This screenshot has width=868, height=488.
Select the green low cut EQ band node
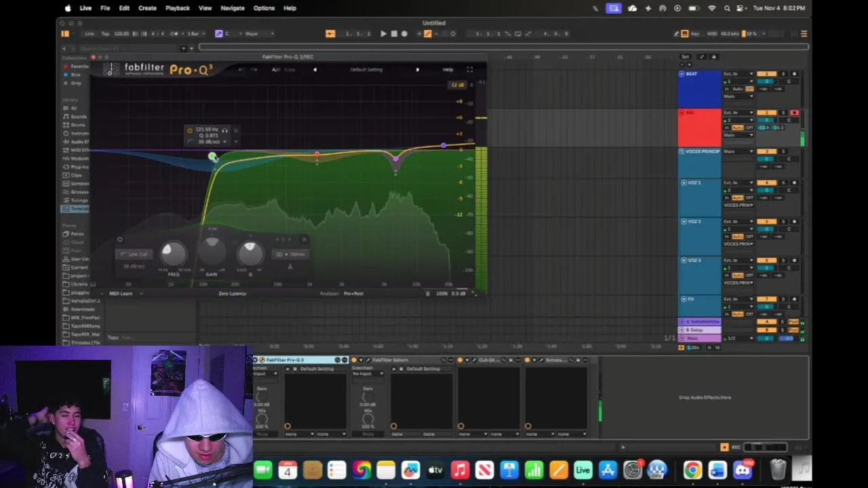click(x=213, y=157)
